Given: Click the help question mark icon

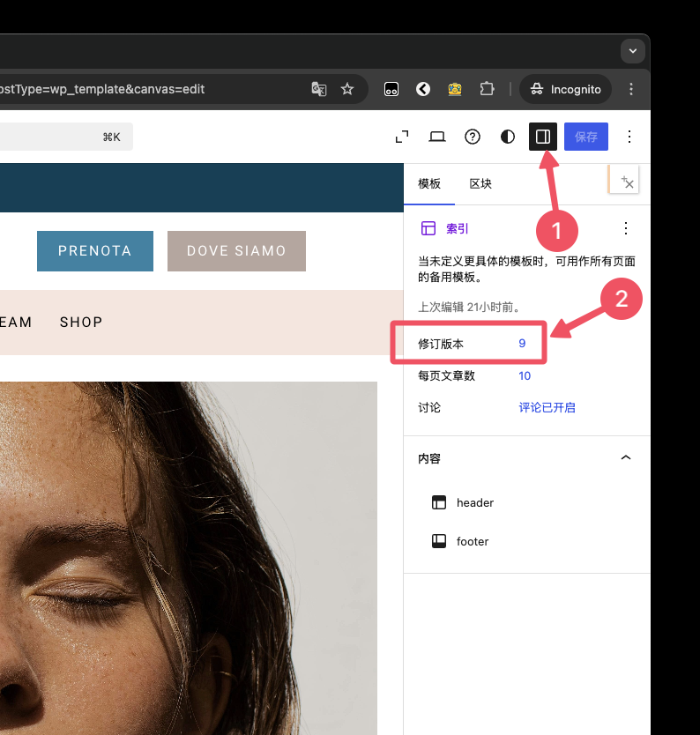Looking at the screenshot, I should click(473, 137).
